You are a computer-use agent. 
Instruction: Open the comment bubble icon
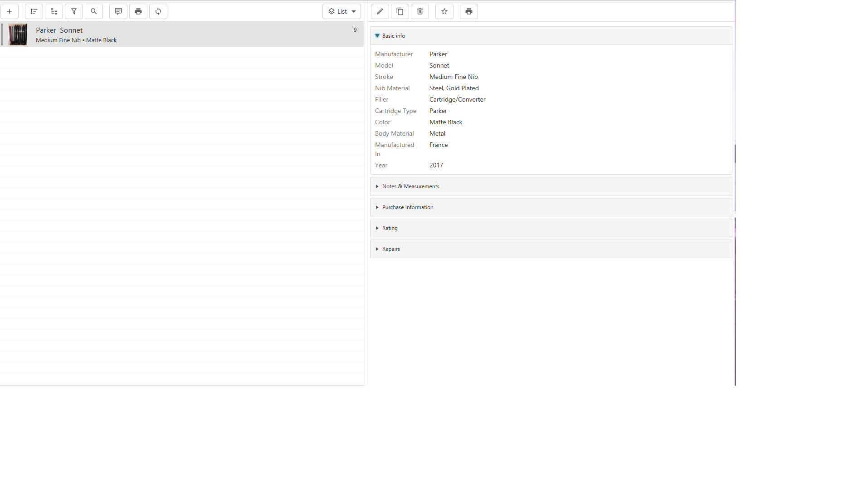118,11
